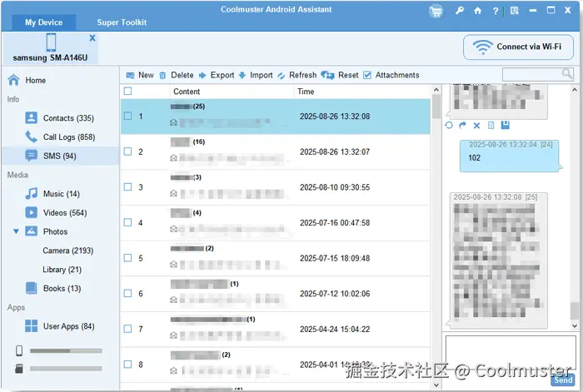Screen dimensions: 583x392
Task: Check the box for SMS row 4
Action: click(x=127, y=222)
